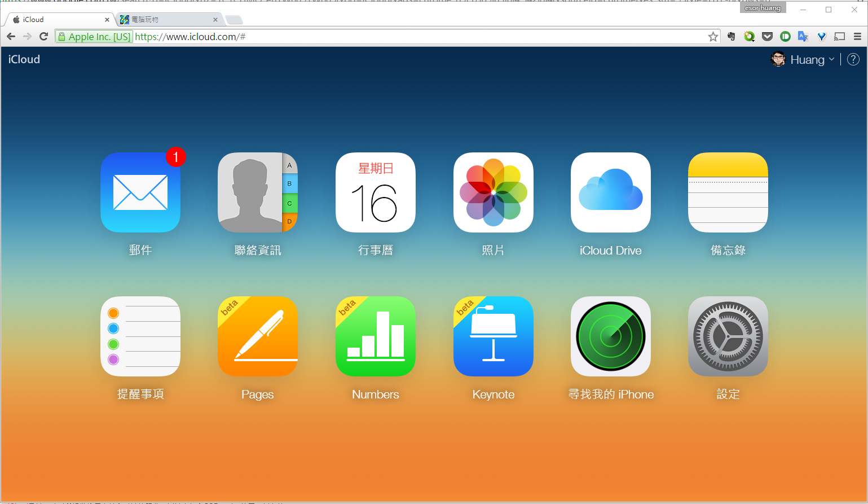The height and width of the screenshot is (504, 868).
Task: Launch the Pages beta icon
Action: (x=258, y=336)
